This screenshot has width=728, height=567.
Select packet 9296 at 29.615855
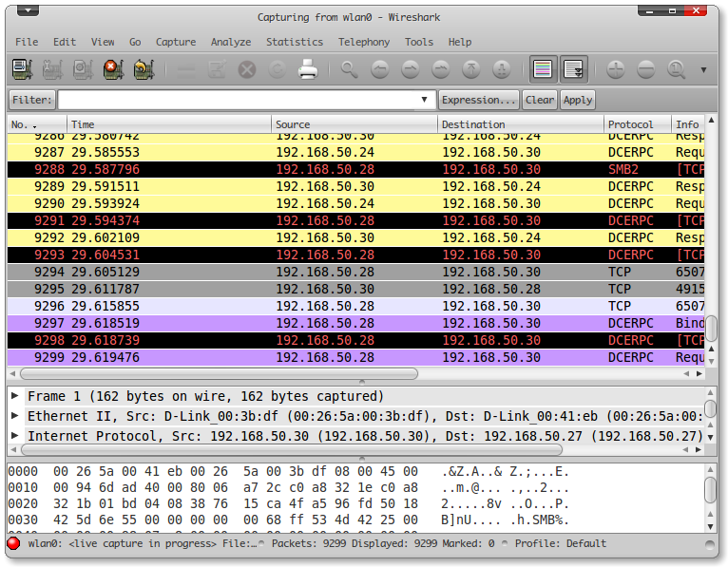pos(355,306)
